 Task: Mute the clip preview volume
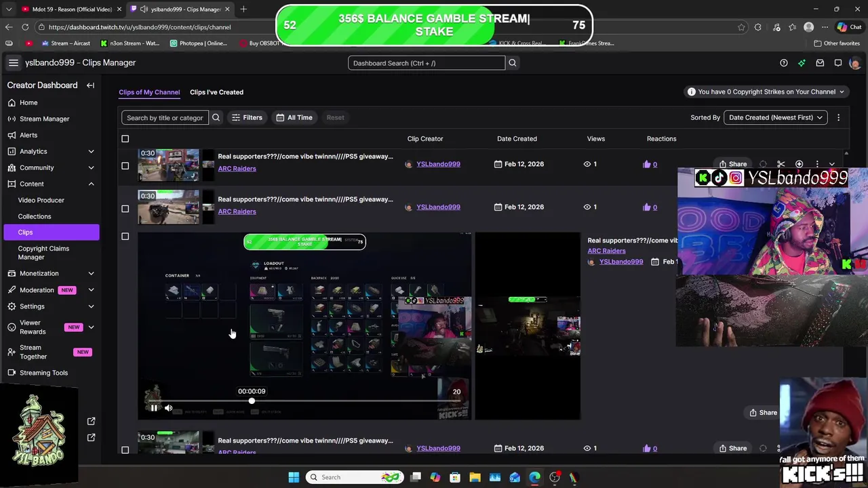coord(168,408)
